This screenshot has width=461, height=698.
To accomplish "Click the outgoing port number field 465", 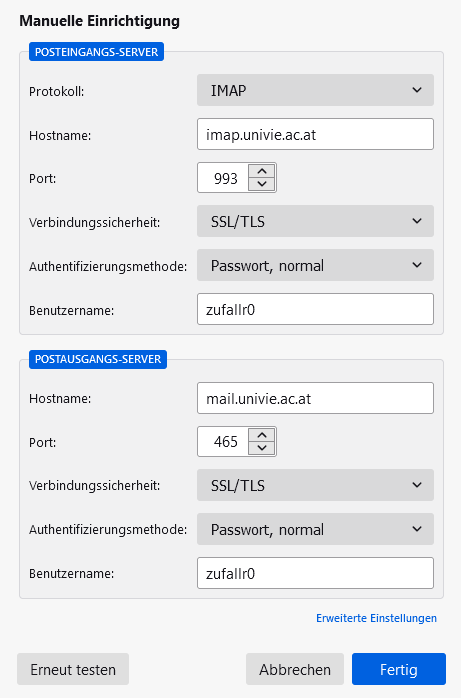I will pyautogui.click(x=223, y=442).
